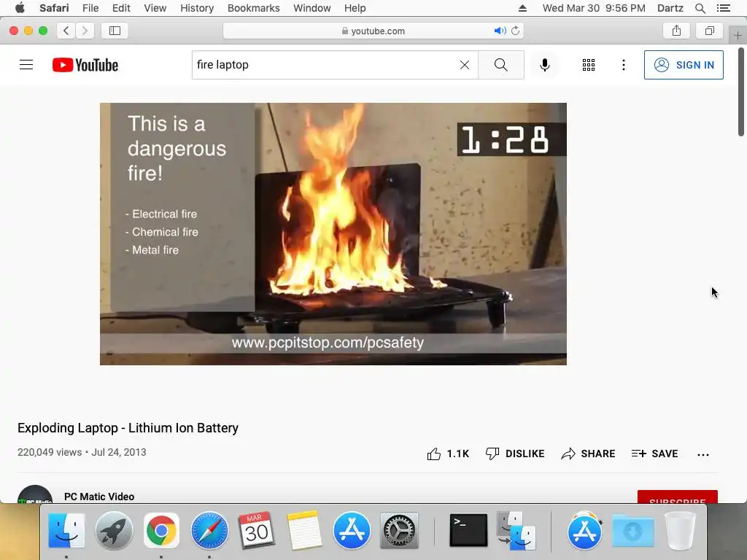The image size is (747, 560).
Task: Go to the YouTube home logo
Action: point(85,65)
